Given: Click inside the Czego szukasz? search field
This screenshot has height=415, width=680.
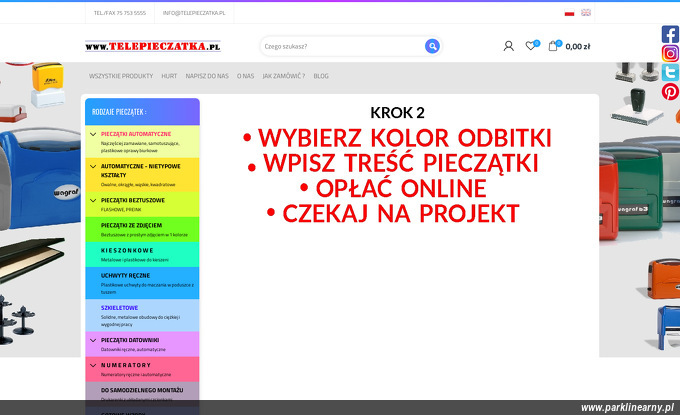Looking at the screenshot, I should coord(343,46).
